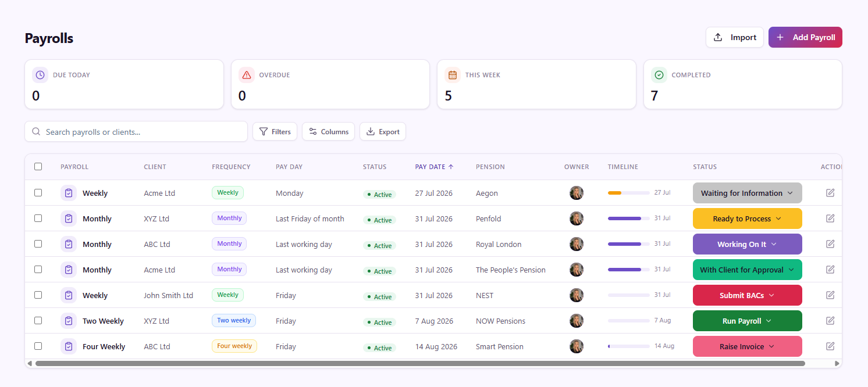Tick the checkbox for Two Weekly payroll

(38, 321)
